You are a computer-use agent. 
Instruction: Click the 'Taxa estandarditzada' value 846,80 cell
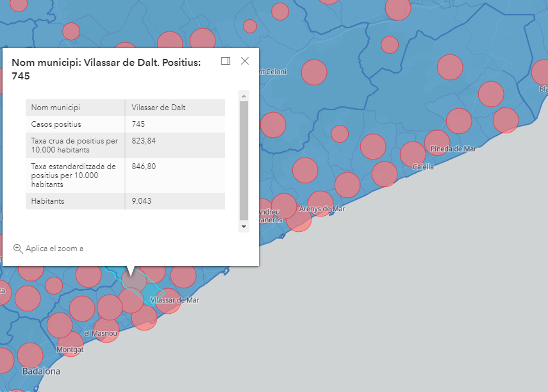click(175, 175)
